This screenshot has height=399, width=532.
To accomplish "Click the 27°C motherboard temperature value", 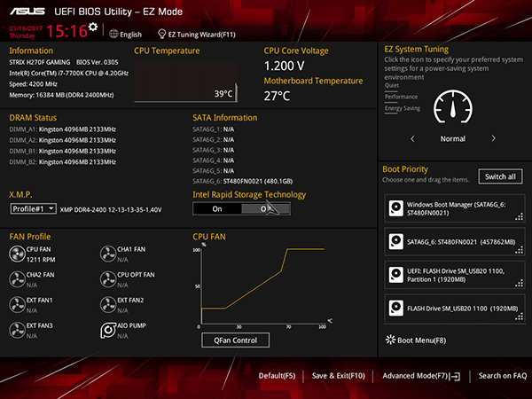I will pos(277,96).
